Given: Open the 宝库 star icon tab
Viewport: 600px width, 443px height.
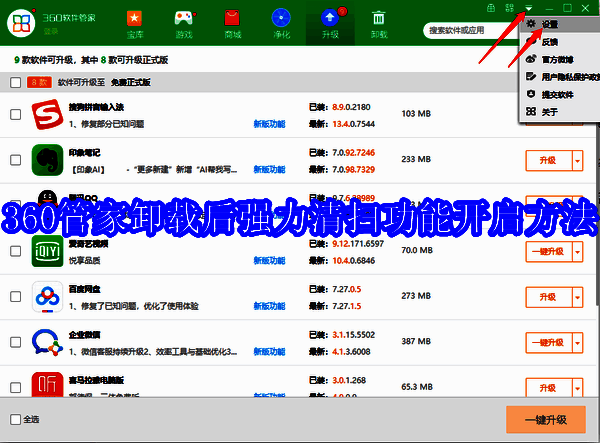Looking at the screenshot, I should click(x=134, y=24).
